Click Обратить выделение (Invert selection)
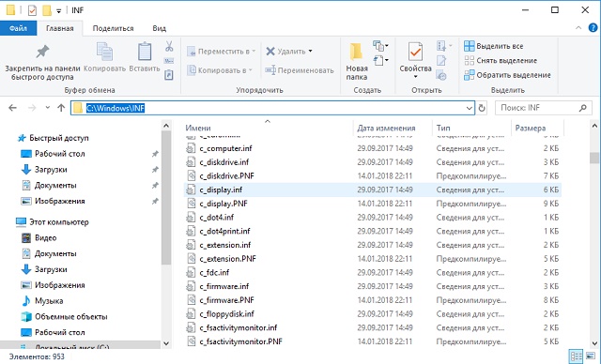Screen dimensions: 601x364 (507, 75)
